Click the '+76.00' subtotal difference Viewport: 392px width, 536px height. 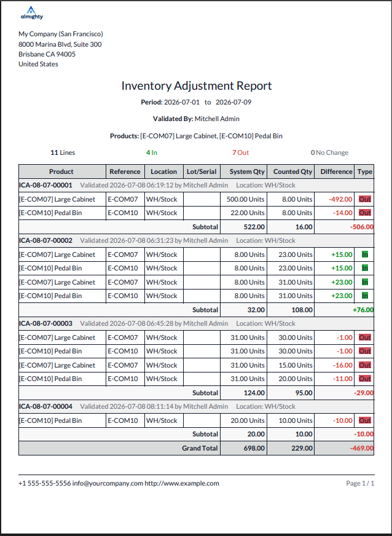coord(363,310)
